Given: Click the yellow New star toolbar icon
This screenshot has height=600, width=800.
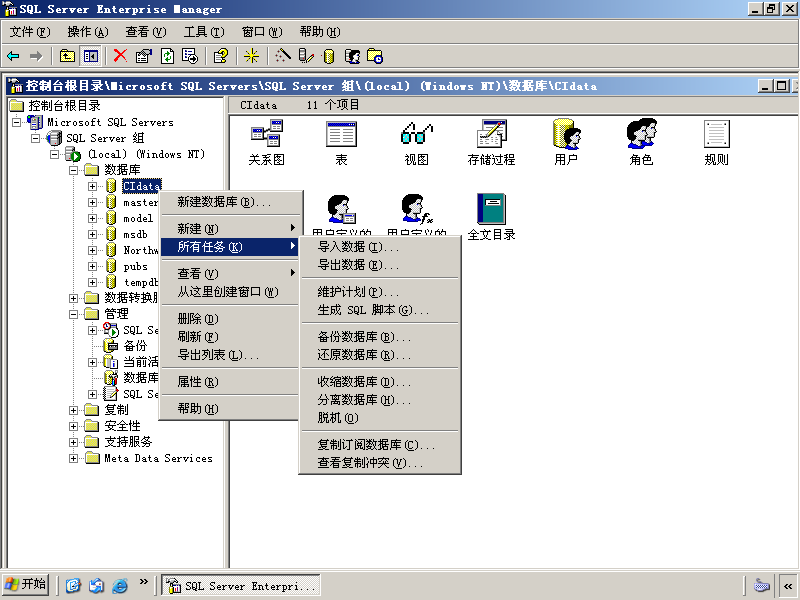Looking at the screenshot, I should coord(251,56).
